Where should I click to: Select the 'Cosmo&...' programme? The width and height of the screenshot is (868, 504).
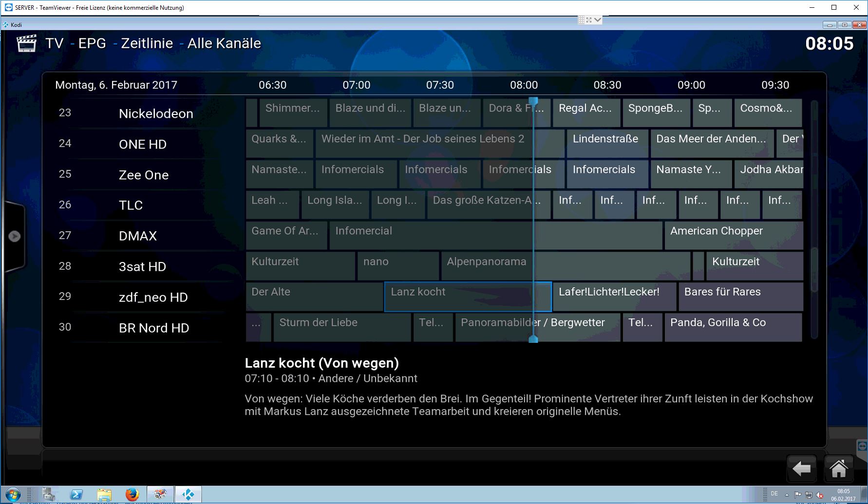point(768,113)
